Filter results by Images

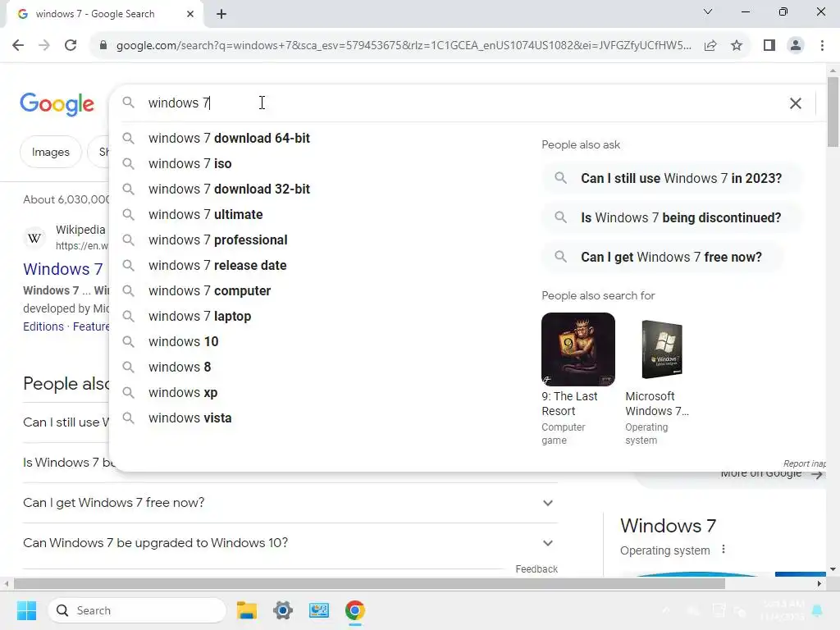point(50,152)
